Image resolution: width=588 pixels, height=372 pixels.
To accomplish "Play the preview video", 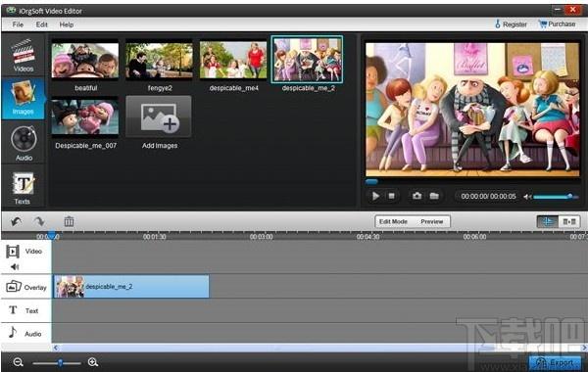I will pyautogui.click(x=375, y=196).
